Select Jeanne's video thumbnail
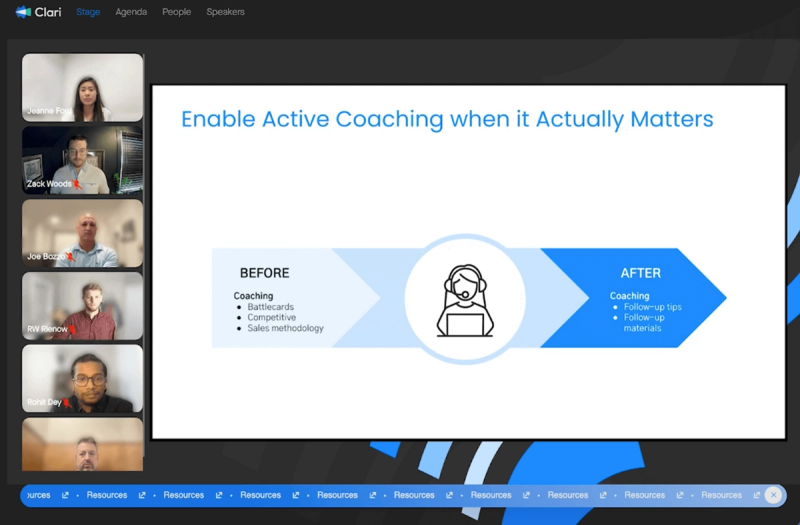 [x=83, y=87]
